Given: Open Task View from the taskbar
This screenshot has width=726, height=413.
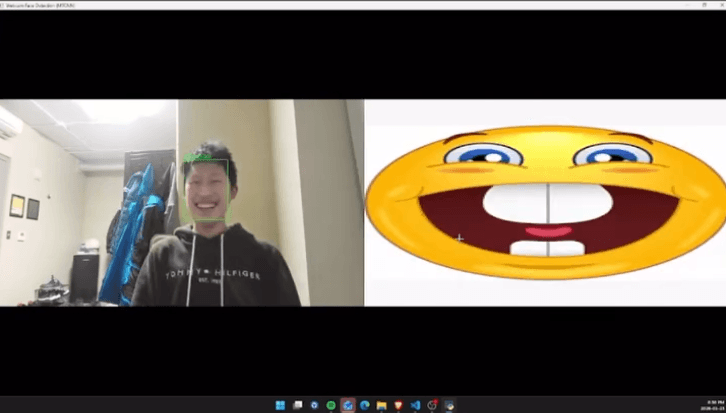Looking at the screenshot, I should click(298, 405).
